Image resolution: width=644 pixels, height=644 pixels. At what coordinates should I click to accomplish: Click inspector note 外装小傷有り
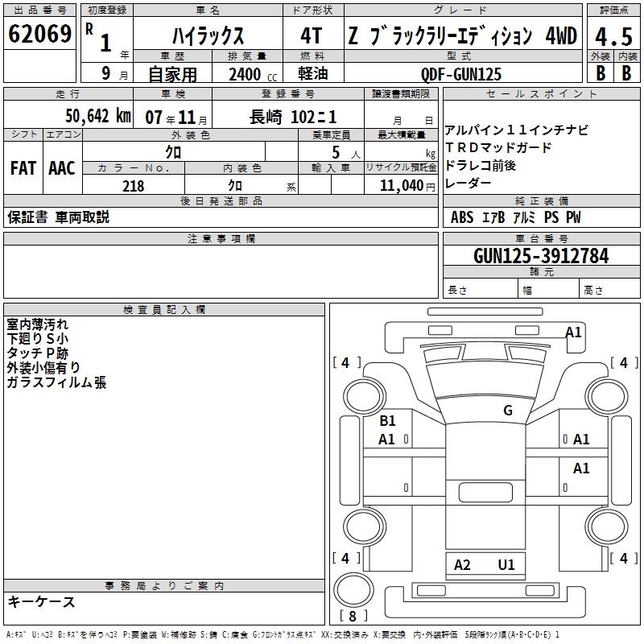click(43, 368)
